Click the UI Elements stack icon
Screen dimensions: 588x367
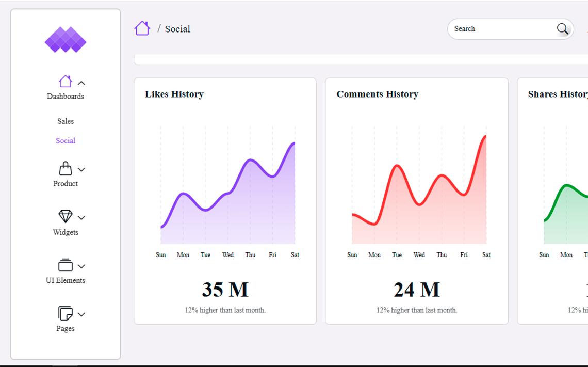(x=66, y=265)
